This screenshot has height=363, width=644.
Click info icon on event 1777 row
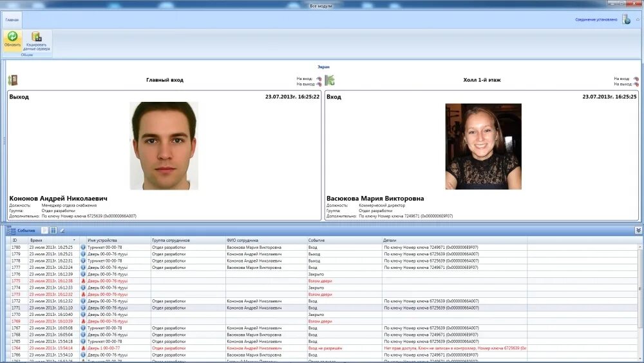[83, 267]
